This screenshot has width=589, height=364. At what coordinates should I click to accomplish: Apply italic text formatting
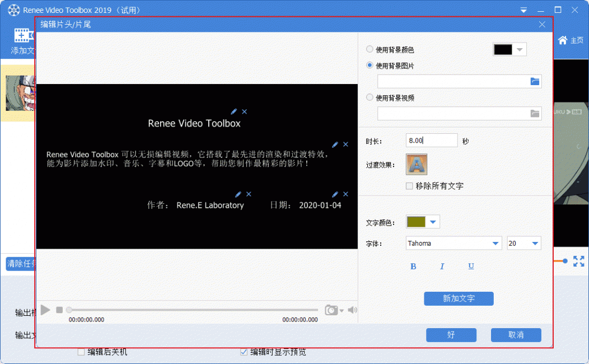(442, 267)
